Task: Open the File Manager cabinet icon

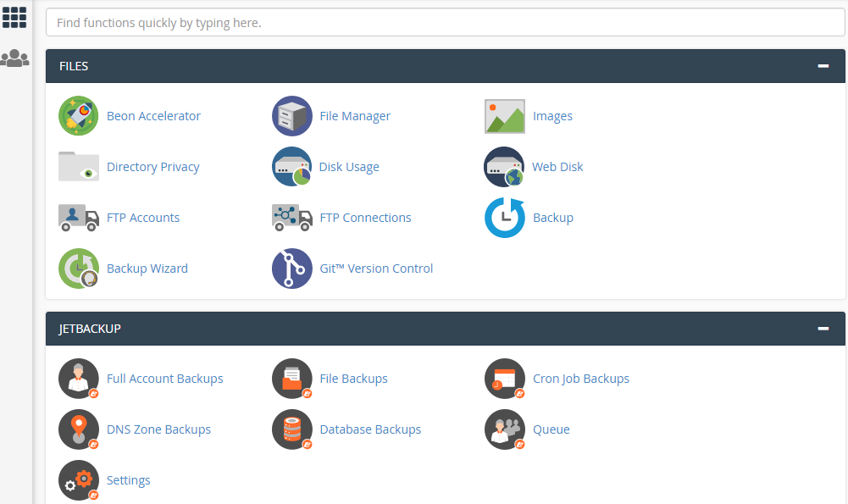Action: point(292,116)
